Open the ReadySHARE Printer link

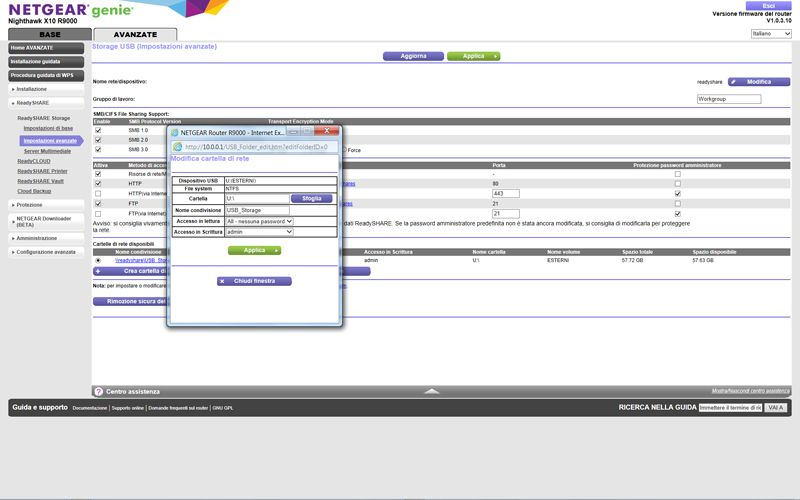(42, 171)
